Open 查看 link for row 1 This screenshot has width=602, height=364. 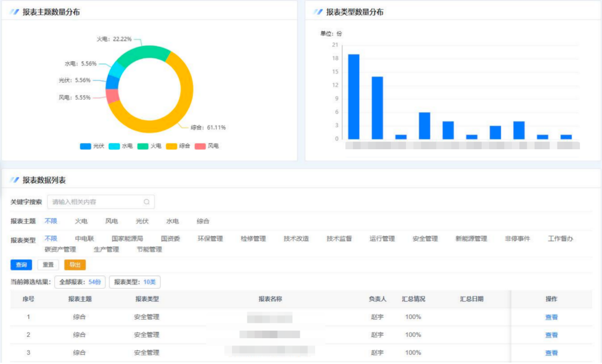[x=551, y=317]
